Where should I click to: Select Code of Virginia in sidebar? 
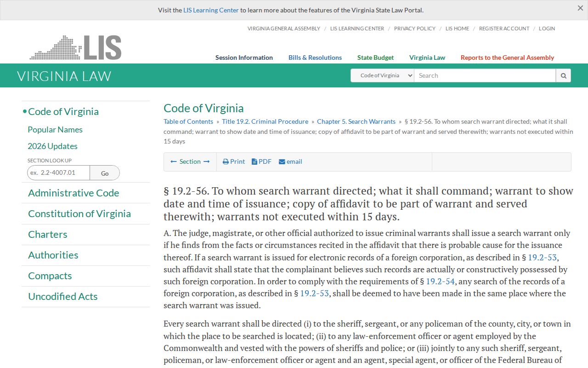(63, 111)
